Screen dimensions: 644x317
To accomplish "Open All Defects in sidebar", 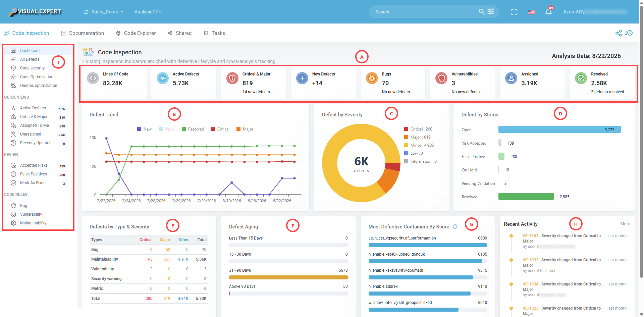I will click(x=30, y=59).
